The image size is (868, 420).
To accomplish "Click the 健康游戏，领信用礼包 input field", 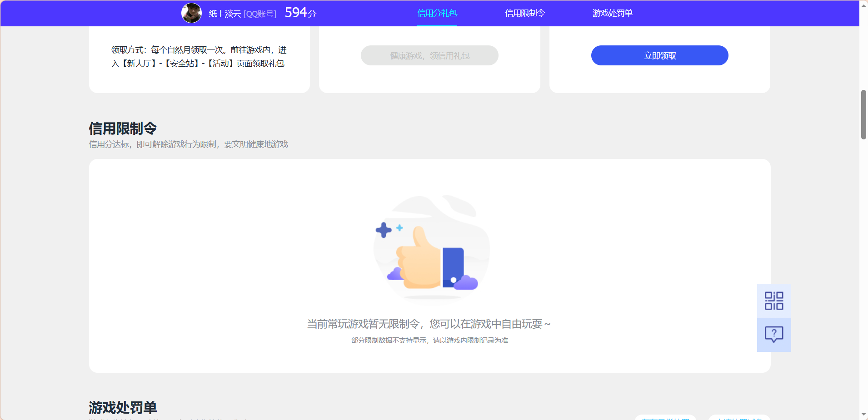I will [x=429, y=55].
